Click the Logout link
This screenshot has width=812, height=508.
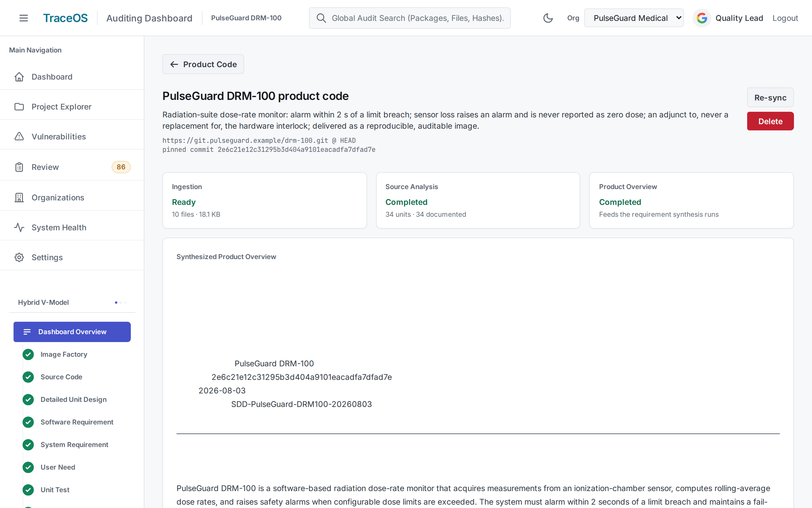(x=785, y=18)
